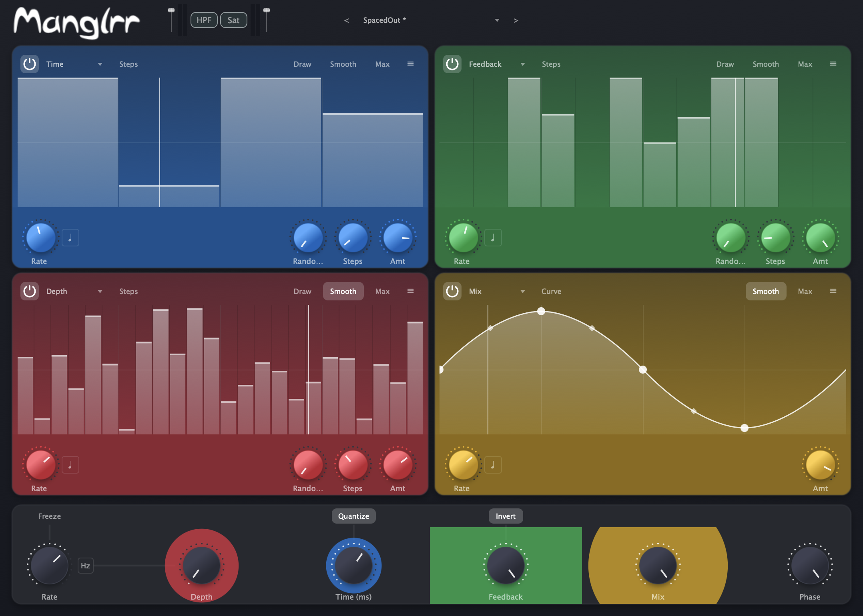863x616 pixels.
Task: Open the Time panel hamburger menu
Action: (410, 64)
